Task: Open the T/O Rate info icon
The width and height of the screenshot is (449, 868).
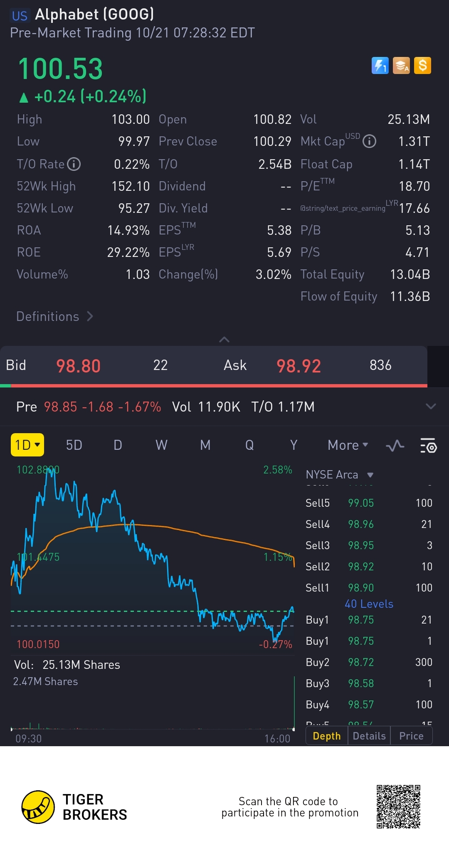Action: (74, 164)
